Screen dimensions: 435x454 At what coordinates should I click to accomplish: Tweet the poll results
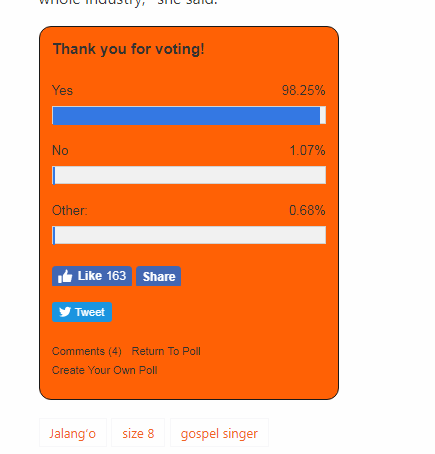click(x=82, y=312)
